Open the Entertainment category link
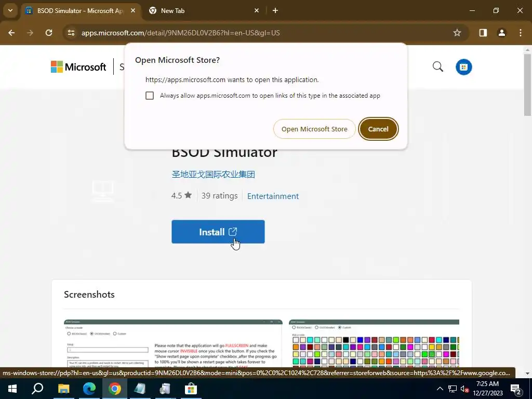532x399 pixels. click(x=273, y=196)
